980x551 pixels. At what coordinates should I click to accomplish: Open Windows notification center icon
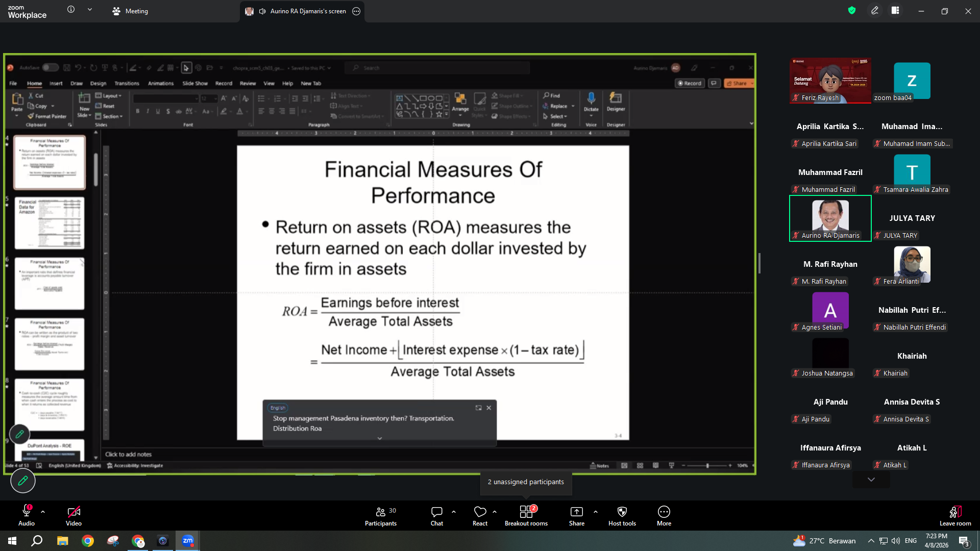(964, 541)
